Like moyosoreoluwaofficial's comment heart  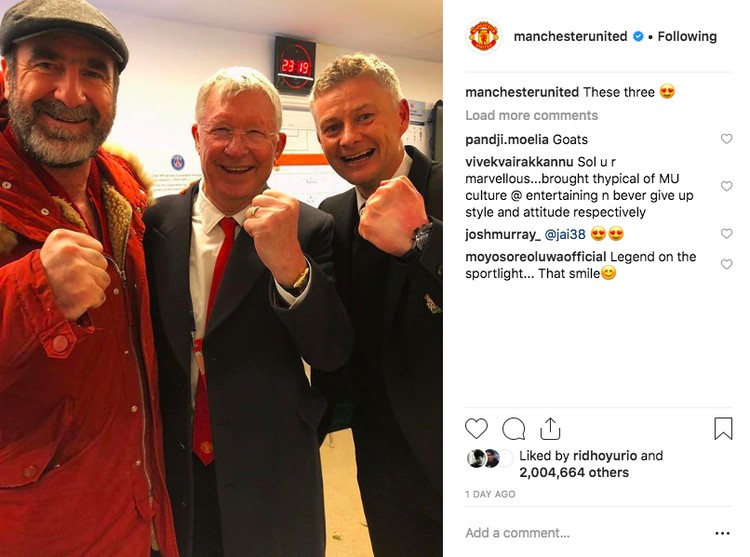click(x=726, y=264)
